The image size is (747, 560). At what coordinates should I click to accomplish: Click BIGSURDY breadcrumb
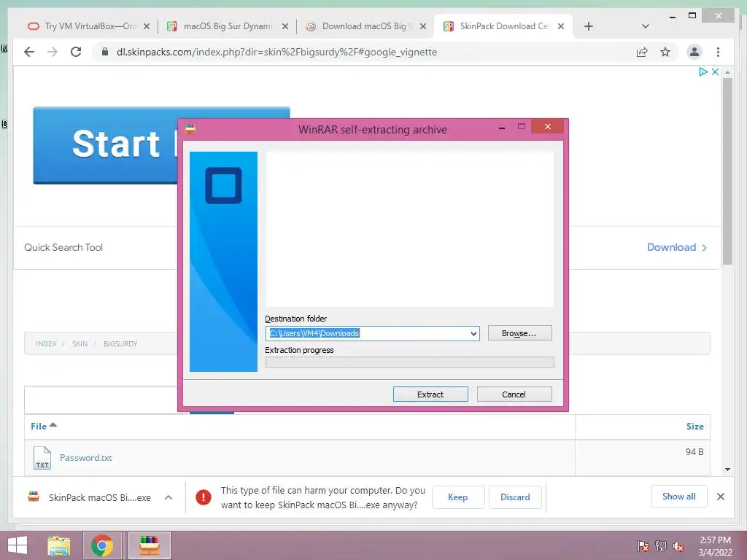pyautogui.click(x=120, y=344)
